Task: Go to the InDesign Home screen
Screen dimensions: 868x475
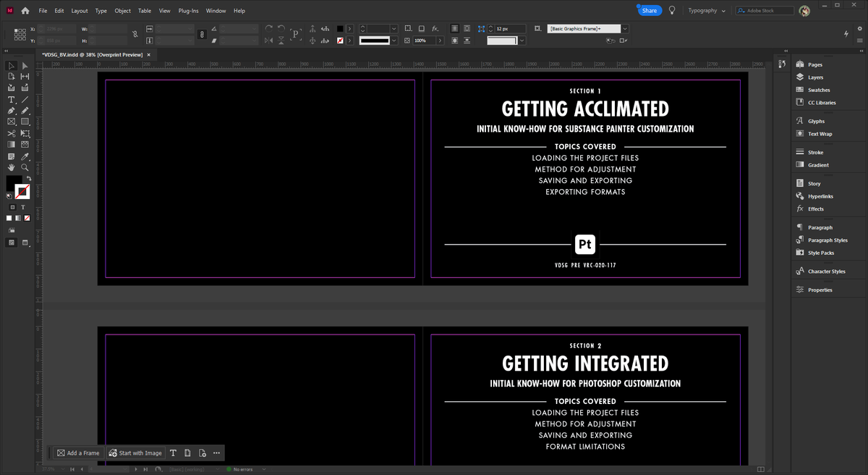Action: pyautogui.click(x=25, y=11)
